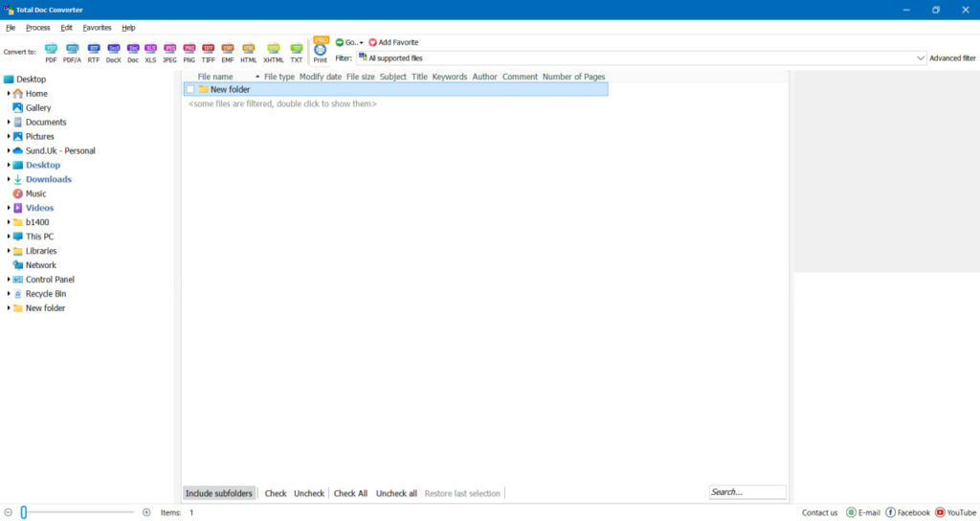Click Contact us link

click(819, 513)
